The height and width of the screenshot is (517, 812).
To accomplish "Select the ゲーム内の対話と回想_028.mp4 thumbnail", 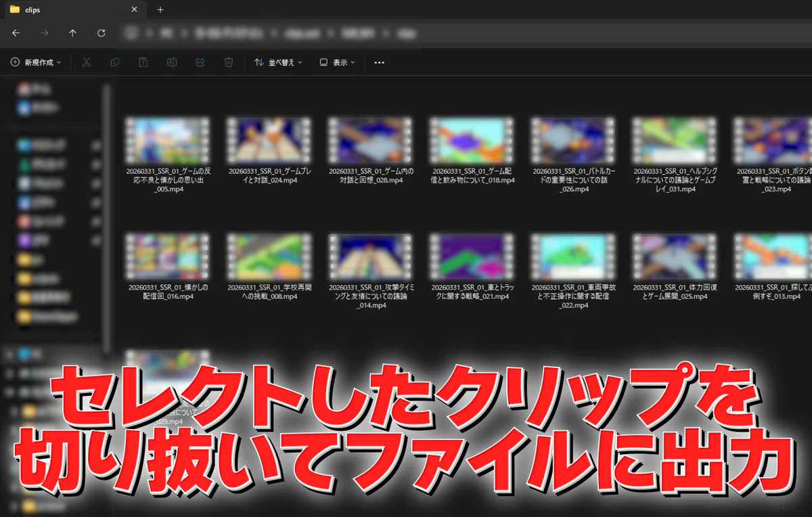I will 371,141.
